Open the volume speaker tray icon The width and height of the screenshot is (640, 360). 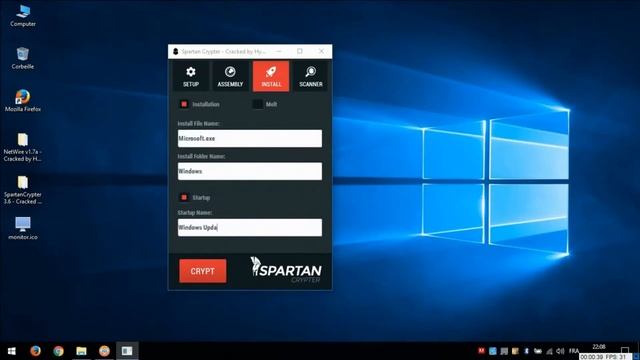560,351
